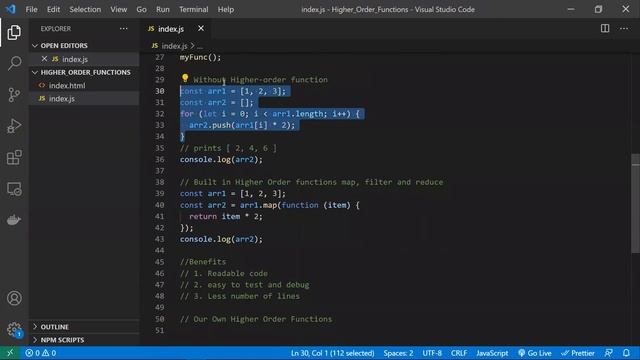Click 'return item * 2;' on line 41
Image resolution: width=640 pixels, height=360 pixels.
click(x=226, y=217)
